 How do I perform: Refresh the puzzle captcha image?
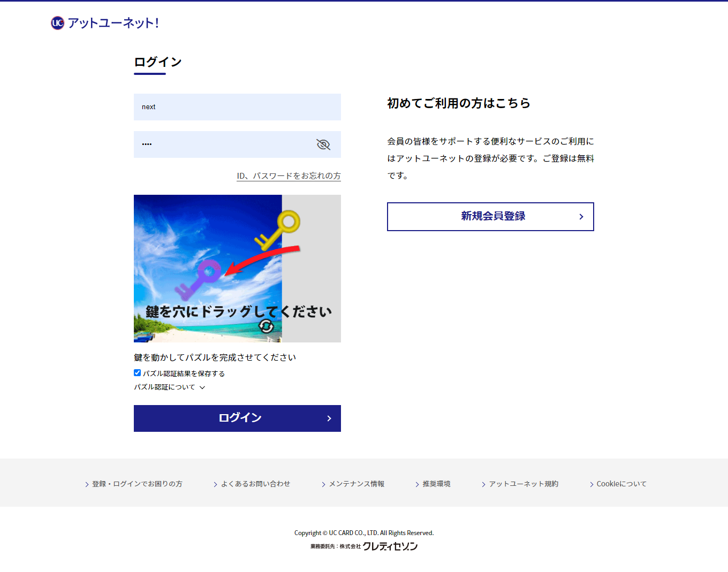[266, 326]
